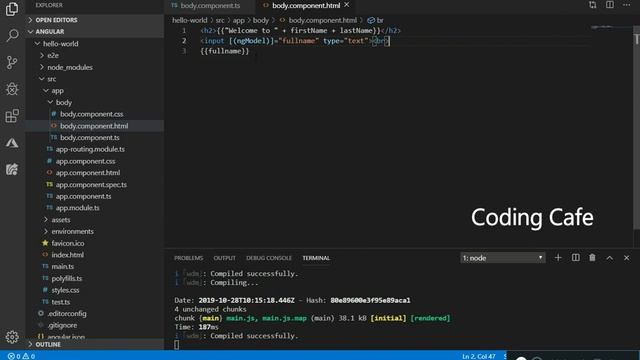Screen dimensions: 640x360
Task: Expand the assets folder
Action: pyautogui.click(x=95, y=220)
